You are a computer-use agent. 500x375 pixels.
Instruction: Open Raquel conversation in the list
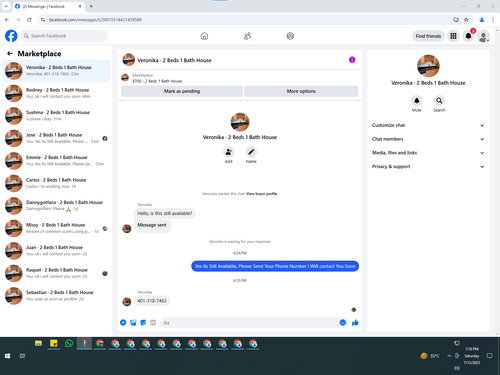coord(56,273)
